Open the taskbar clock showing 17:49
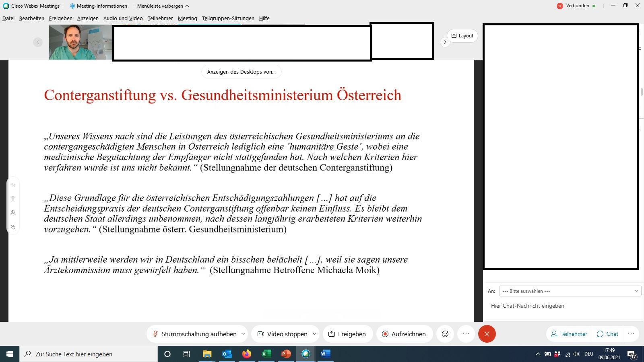This screenshot has height=362, width=644. (x=609, y=354)
